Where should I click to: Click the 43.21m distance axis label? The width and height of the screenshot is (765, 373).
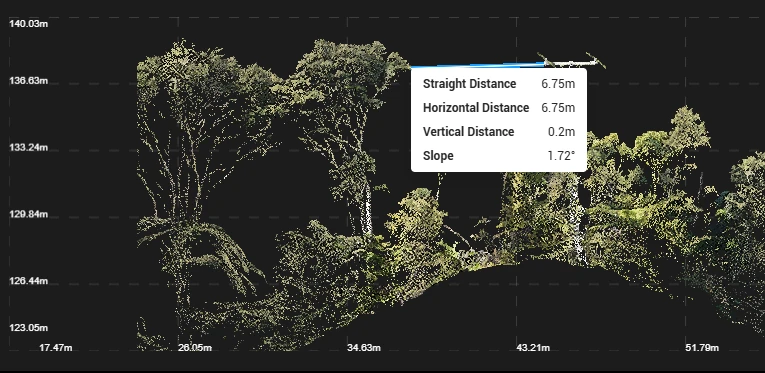click(x=533, y=348)
